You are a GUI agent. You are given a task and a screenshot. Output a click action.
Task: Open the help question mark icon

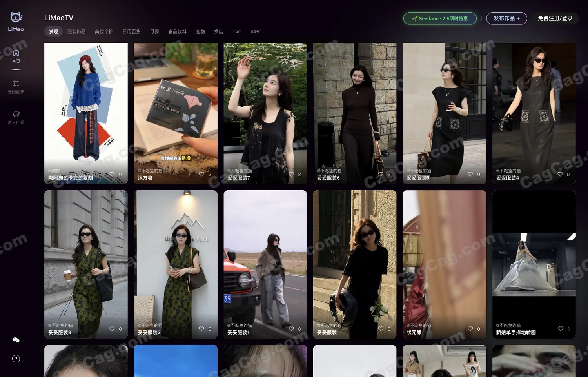[16, 359]
